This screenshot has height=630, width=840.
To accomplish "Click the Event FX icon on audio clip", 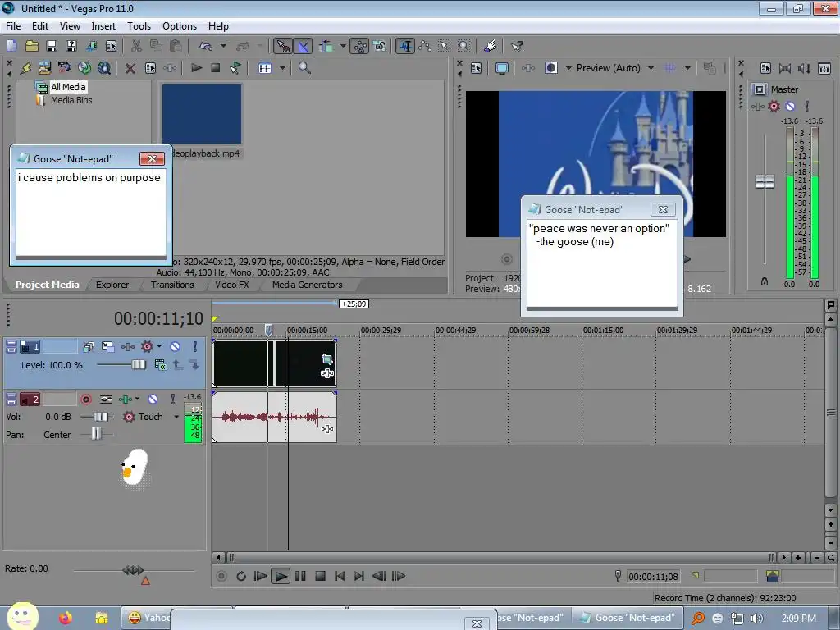I will pyautogui.click(x=326, y=428).
